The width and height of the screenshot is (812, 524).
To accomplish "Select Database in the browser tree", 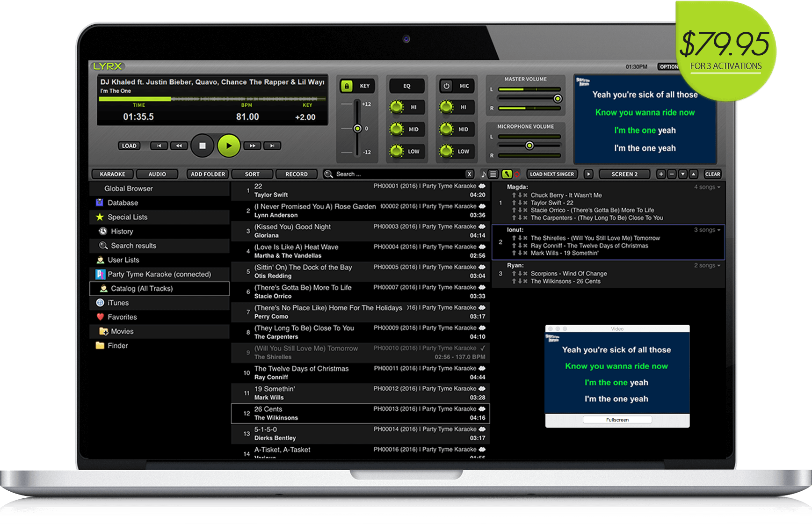I will click(159, 203).
